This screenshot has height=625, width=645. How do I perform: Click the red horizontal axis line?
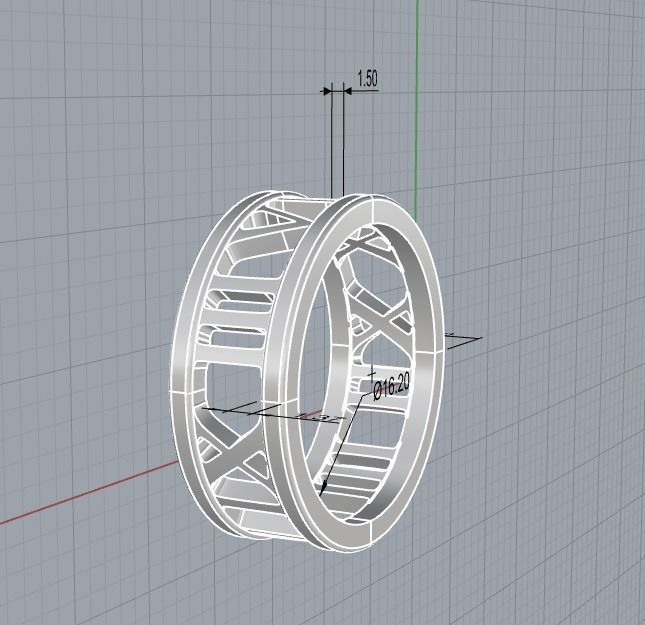pyautogui.click(x=88, y=493)
